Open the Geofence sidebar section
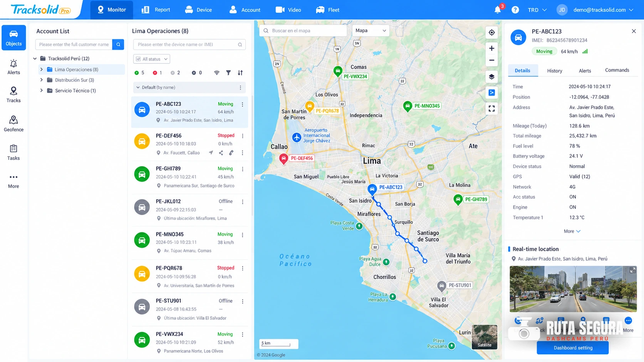 pos(13,123)
